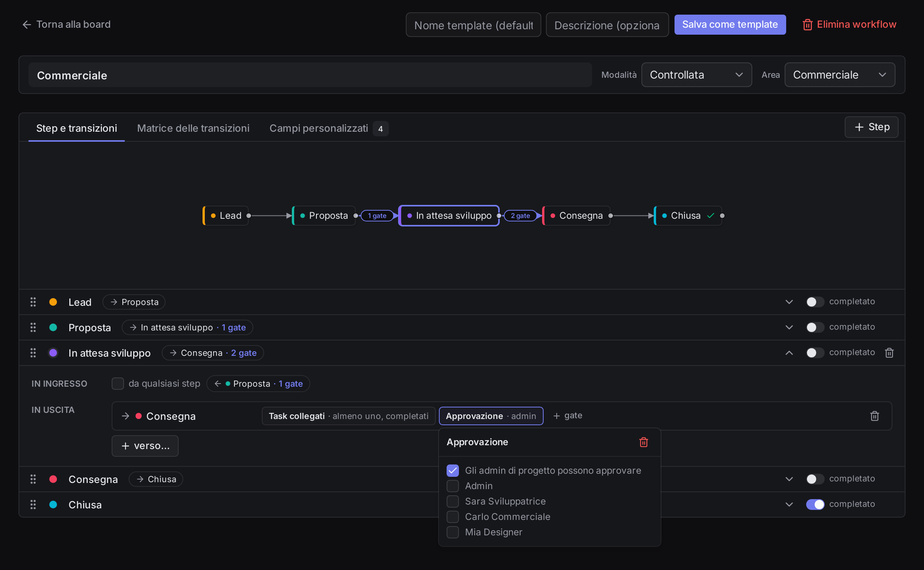This screenshot has width=924, height=570.
Task: Disable completato switch for Chiusa
Action: pos(815,505)
